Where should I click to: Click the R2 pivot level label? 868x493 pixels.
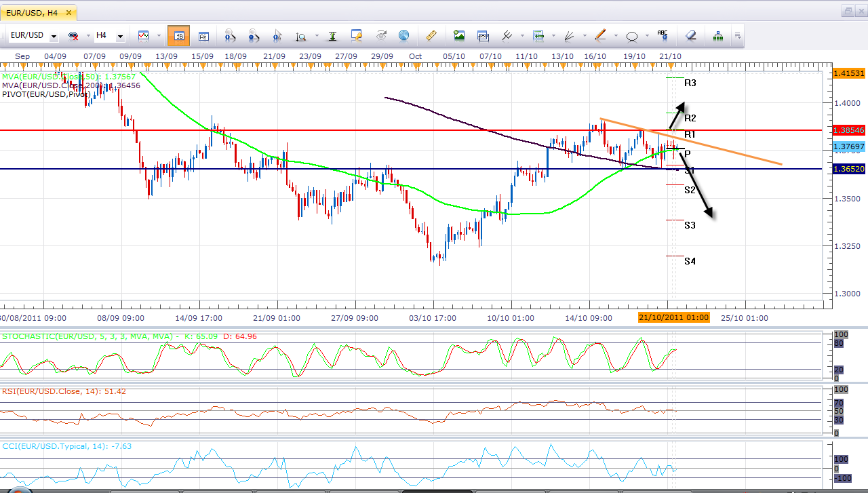[x=690, y=118]
